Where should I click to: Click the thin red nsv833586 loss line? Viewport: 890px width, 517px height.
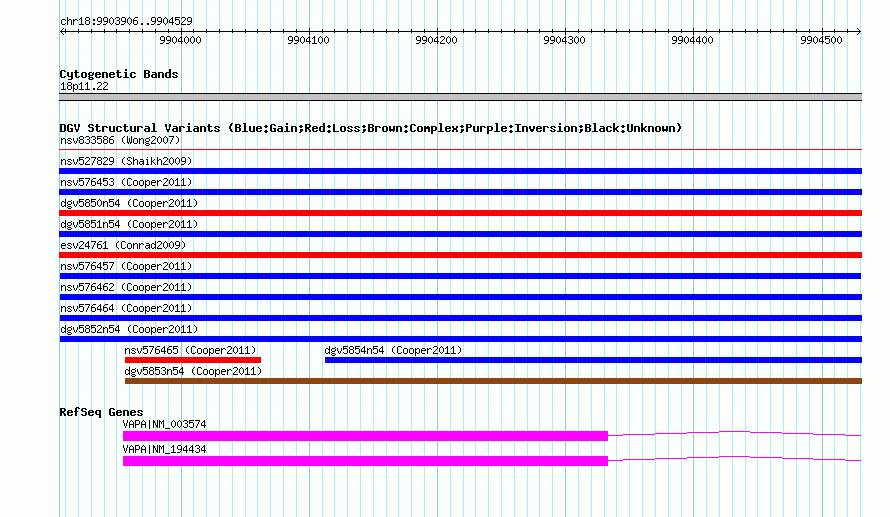tap(460, 149)
